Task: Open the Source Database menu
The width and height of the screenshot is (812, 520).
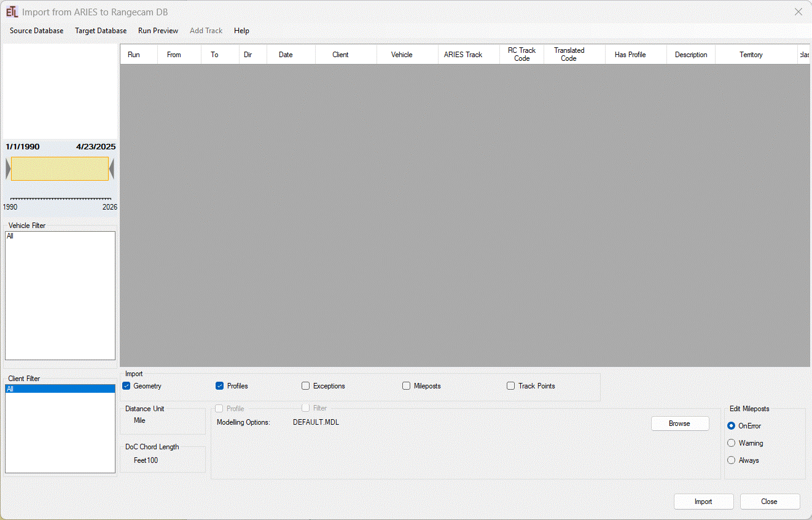Action: pyautogui.click(x=37, y=31)
